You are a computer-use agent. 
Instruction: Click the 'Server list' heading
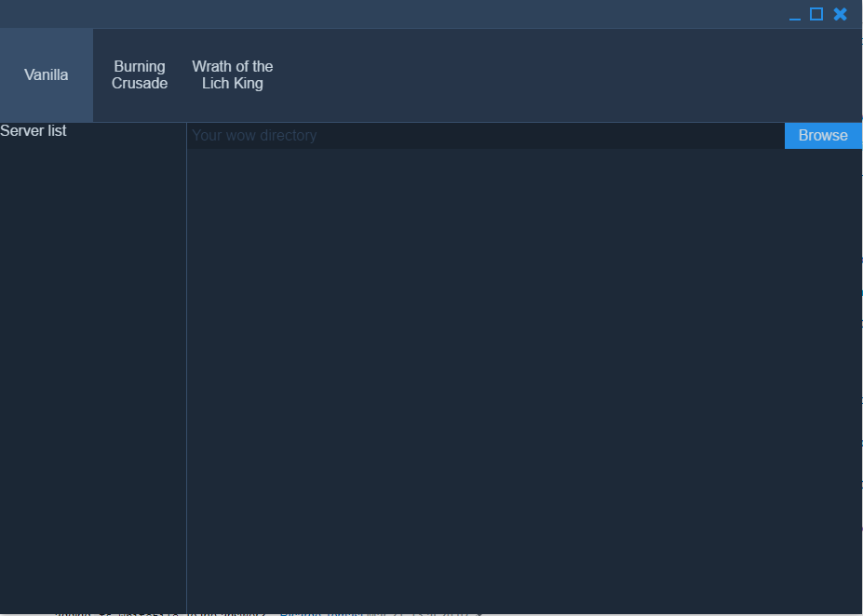coord(34,131)
